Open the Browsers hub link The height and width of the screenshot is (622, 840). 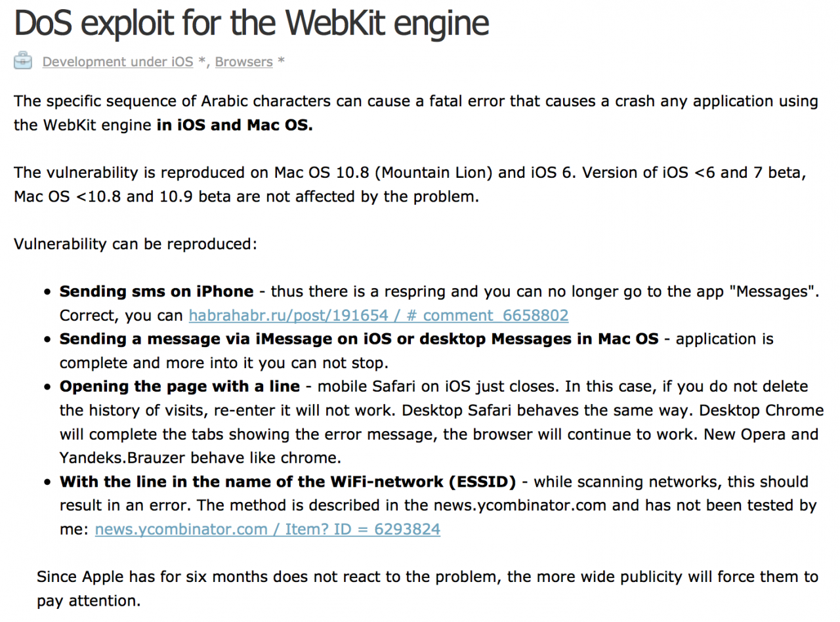coord(244,62)
